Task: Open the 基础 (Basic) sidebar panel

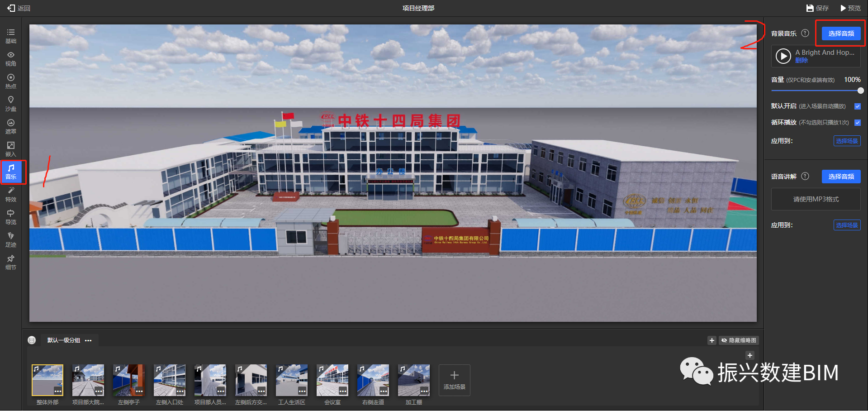Action: tap(11, 36)
